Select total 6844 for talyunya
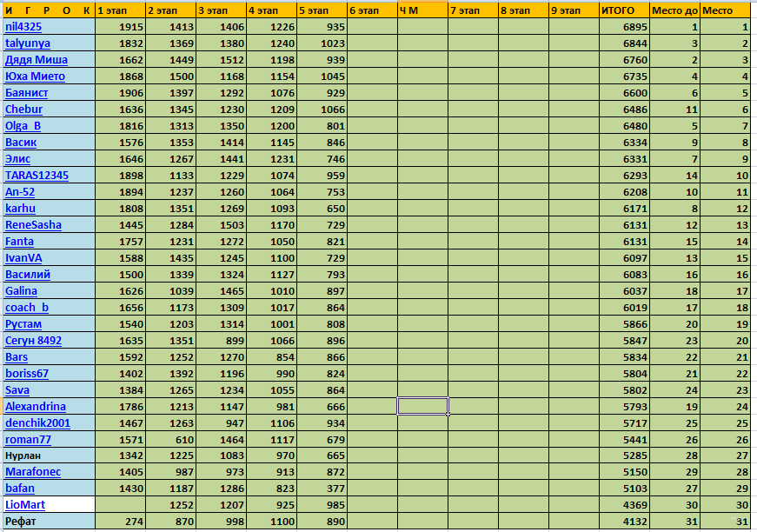The image size is (757, 532). click(x=624, y=43)
